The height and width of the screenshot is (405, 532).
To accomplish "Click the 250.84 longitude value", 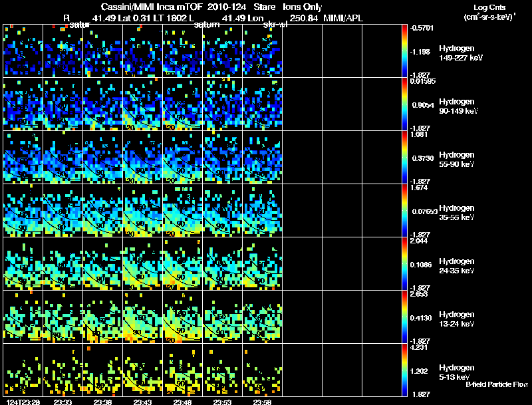I will pyautogui.click(x=304, y=18).
